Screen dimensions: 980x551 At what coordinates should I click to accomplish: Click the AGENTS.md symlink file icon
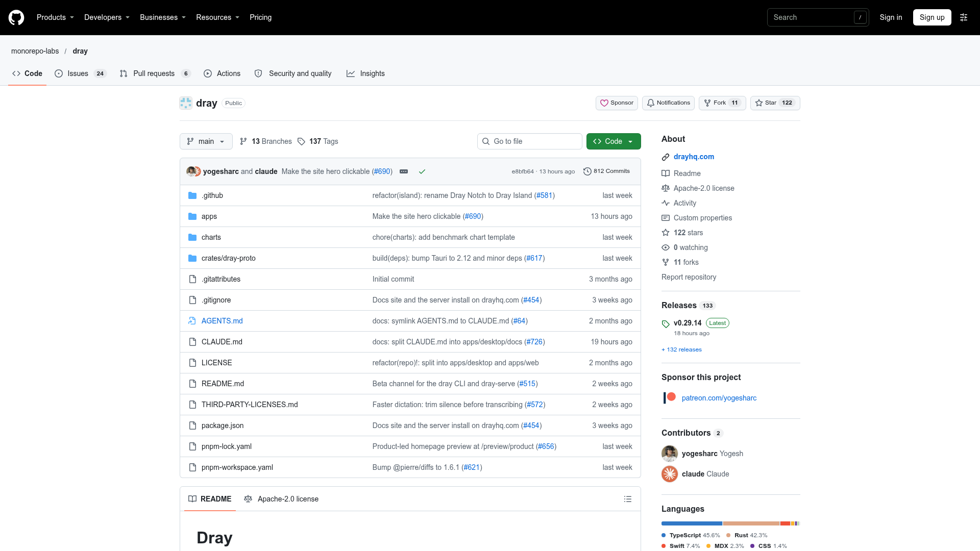[x=192, y=321]
